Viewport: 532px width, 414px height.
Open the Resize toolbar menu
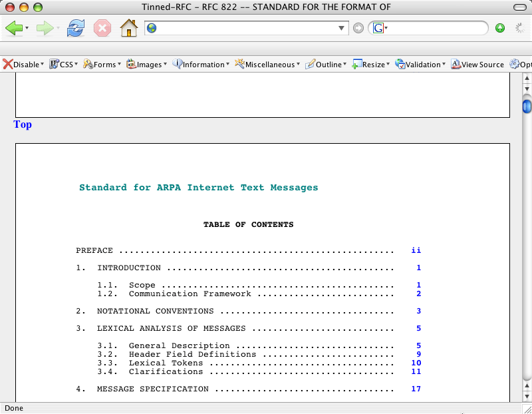pos(371,64)
